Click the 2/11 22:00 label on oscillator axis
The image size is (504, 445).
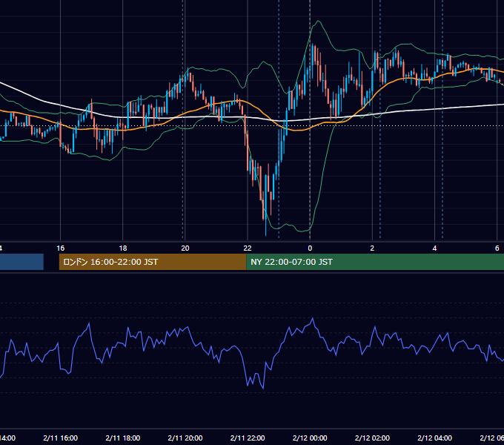pos(248,438)
